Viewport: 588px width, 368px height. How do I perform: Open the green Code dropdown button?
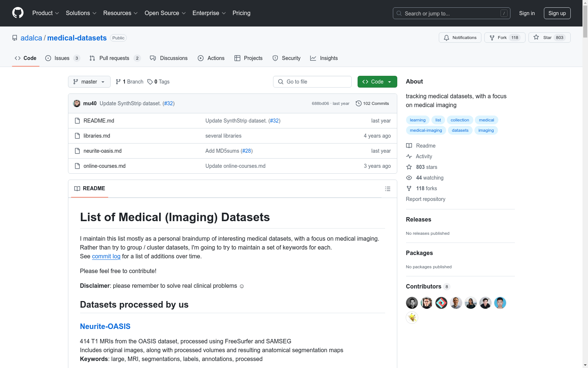(377, 82)
